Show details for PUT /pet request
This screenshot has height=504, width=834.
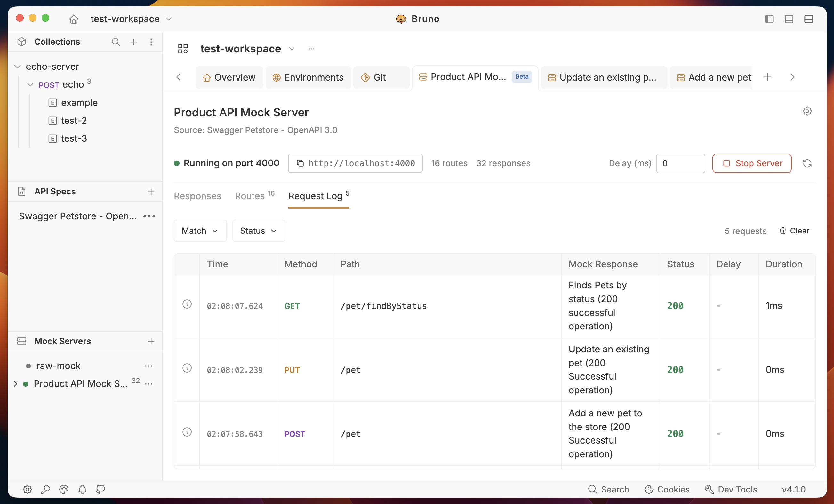click(187, 368)
